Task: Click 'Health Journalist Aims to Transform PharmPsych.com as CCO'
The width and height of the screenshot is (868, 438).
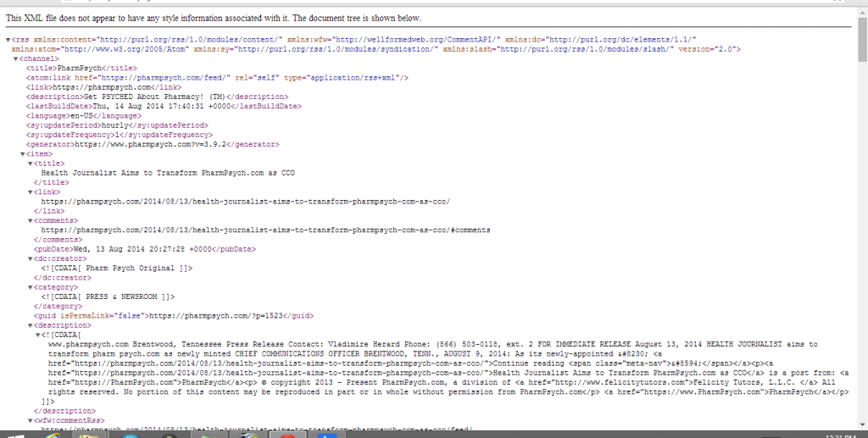Action: pos(168,173)
